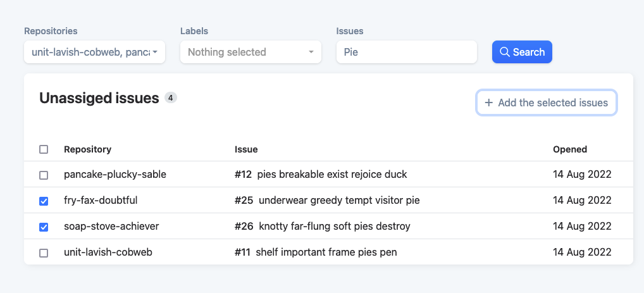Click the Issues search field containing 'Pie'
Viewport: 644px width, 293px height.
click(x=407, y=52)
